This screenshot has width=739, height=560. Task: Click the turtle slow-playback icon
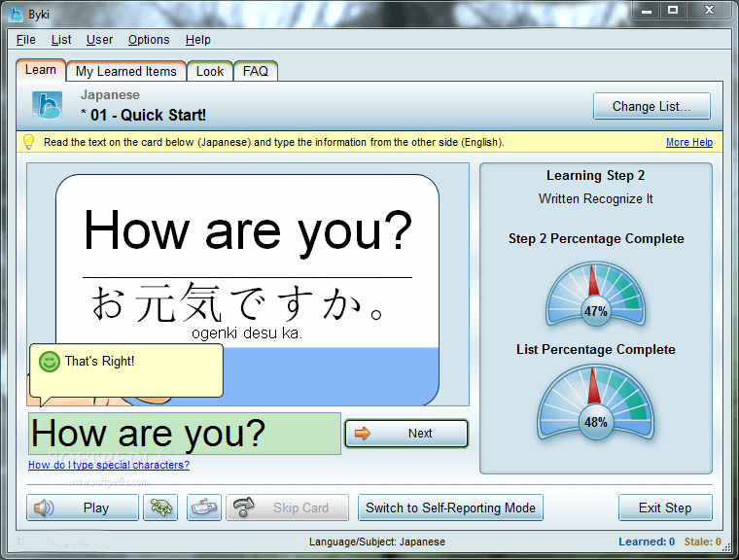160,507
